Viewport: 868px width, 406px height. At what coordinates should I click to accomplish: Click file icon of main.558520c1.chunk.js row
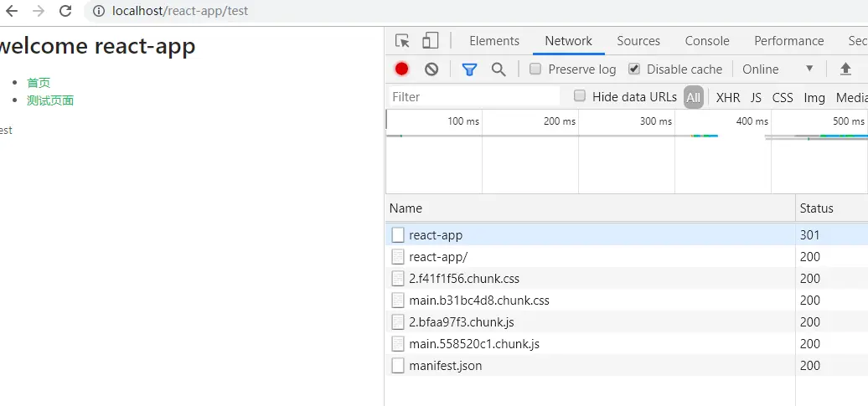[398, 344]
